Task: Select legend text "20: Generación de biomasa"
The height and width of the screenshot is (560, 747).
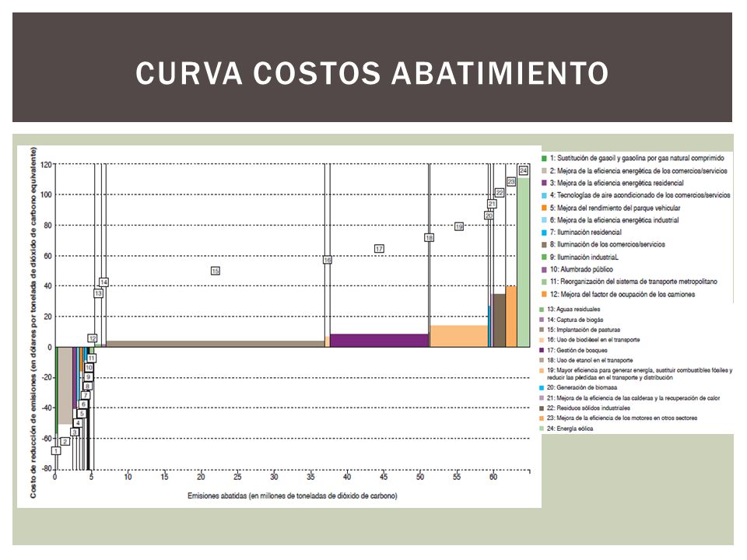Action: click(582, 387)
